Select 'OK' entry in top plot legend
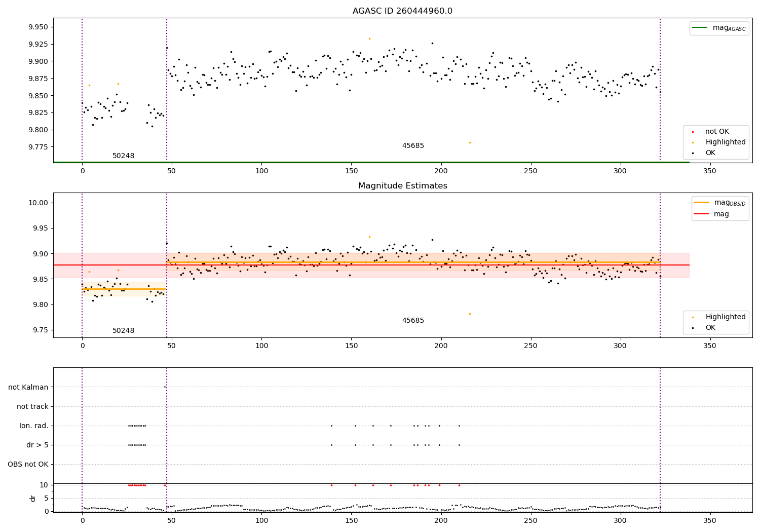 pyautogui.click(x=710, y=153)
